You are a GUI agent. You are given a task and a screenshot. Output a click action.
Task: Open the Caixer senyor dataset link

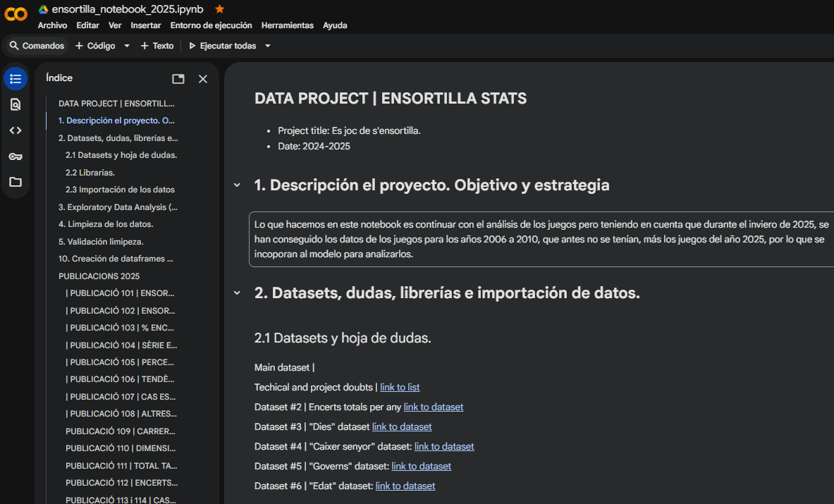click(x=444, y=446)
